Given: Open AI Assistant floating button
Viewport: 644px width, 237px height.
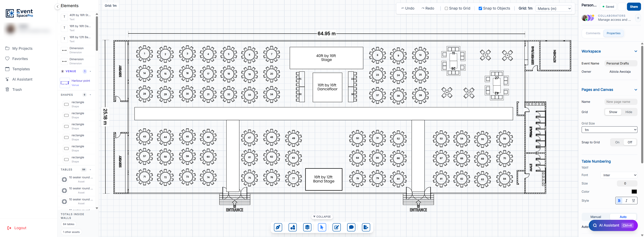Looking at the screenshot, I should coord(613,225).
